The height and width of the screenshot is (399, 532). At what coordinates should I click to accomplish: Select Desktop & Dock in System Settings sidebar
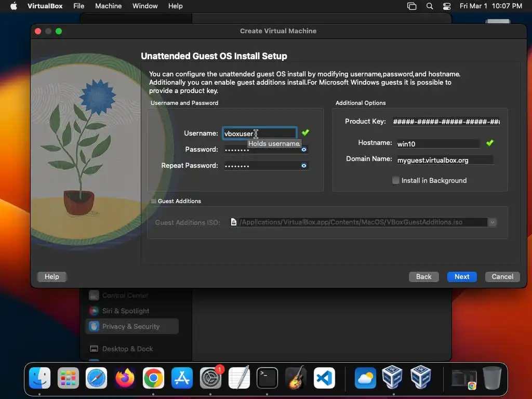point(132,349)
